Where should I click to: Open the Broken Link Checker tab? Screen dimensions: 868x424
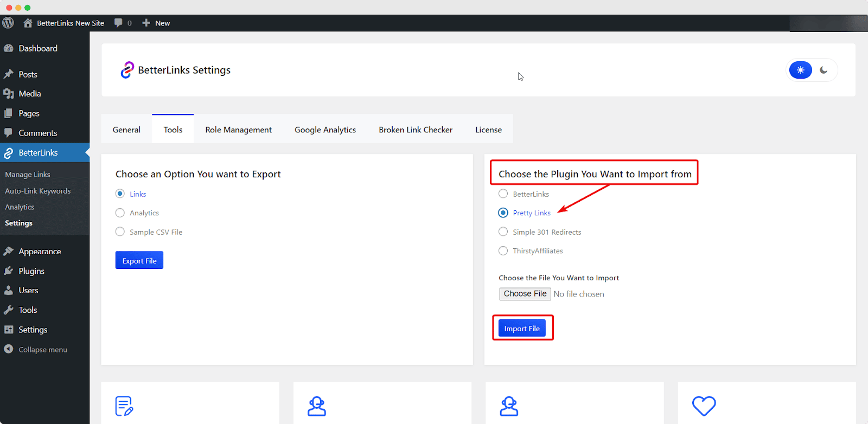point(416,130)
